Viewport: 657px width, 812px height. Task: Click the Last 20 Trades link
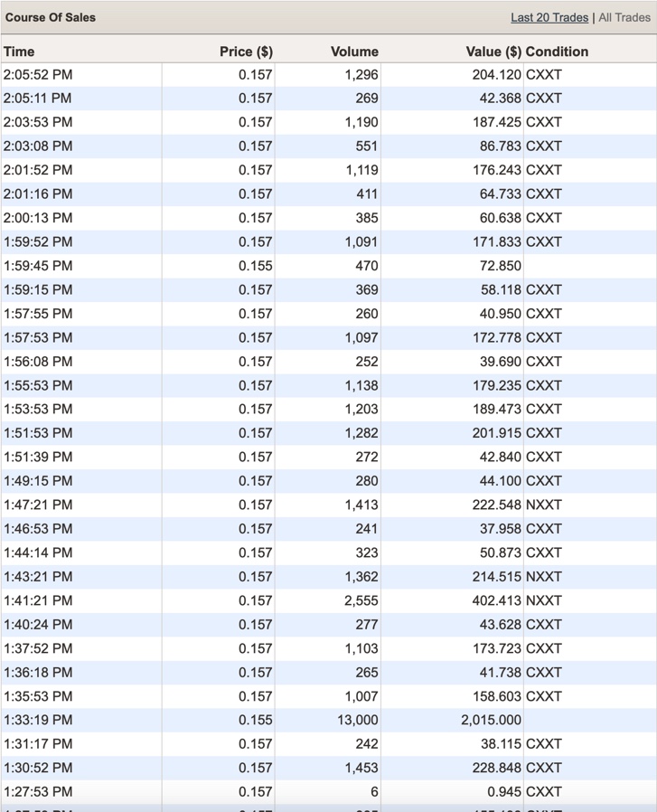click(549, 17)
